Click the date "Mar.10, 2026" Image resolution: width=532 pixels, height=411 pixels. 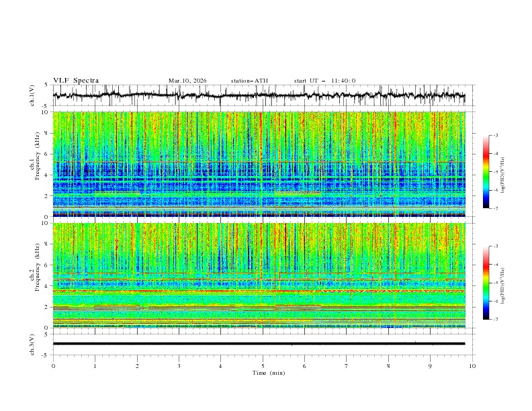coord(187,81)
